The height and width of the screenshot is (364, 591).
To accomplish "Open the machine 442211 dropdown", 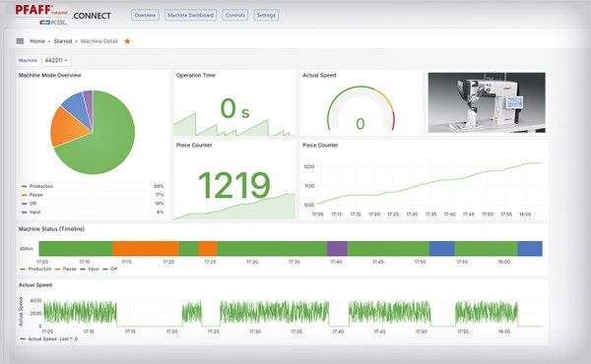I will pos(56,60).
